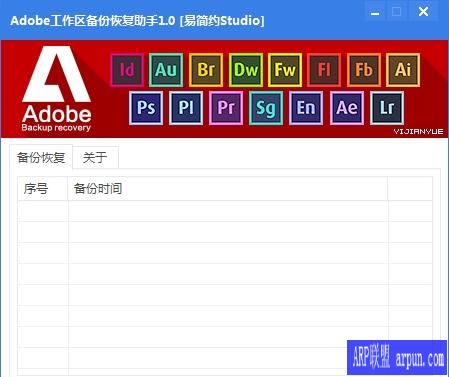This screenshot has width=449, height=377.
Task: Select the Premiere (Pr) icon
Action: 226,108
